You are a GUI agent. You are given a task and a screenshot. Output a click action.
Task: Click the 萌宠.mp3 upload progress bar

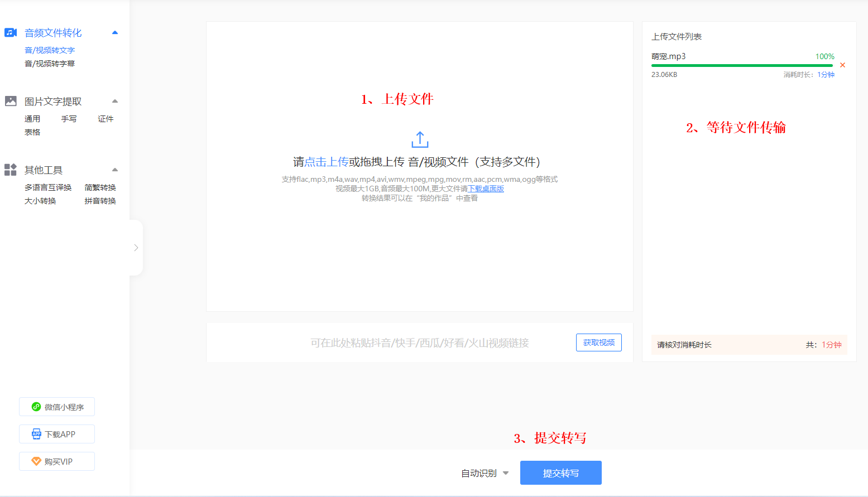(742, 65)
